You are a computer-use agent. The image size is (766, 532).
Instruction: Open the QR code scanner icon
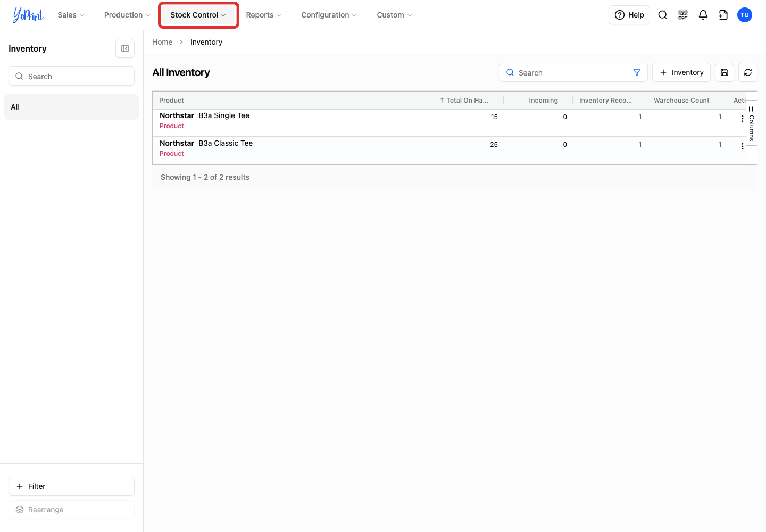(683, 15)
